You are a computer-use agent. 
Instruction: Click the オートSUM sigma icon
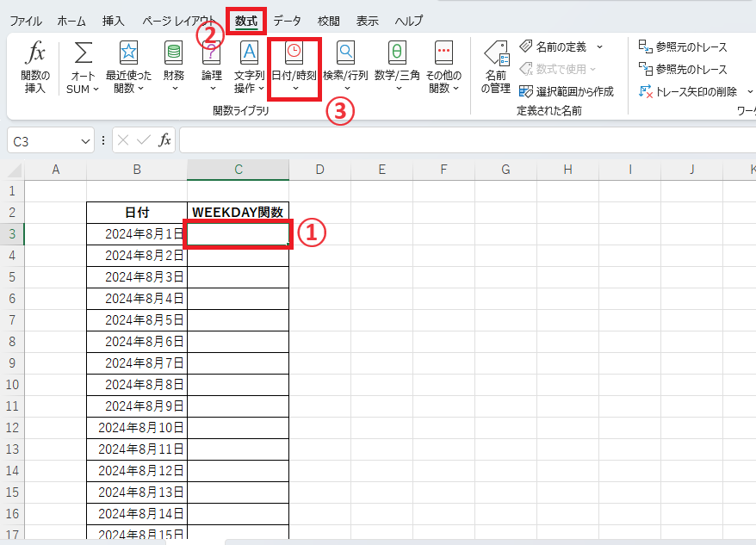83,53
